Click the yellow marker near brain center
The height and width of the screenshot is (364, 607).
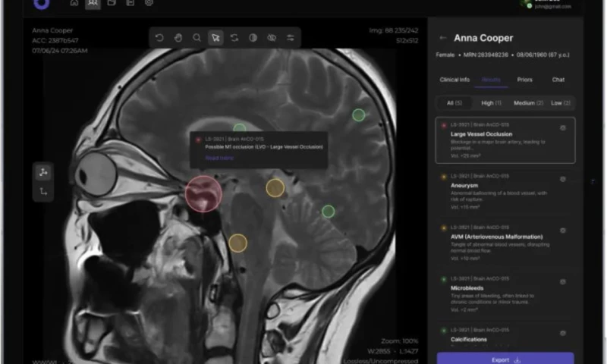pyautogui.click(x=275, y=188)
